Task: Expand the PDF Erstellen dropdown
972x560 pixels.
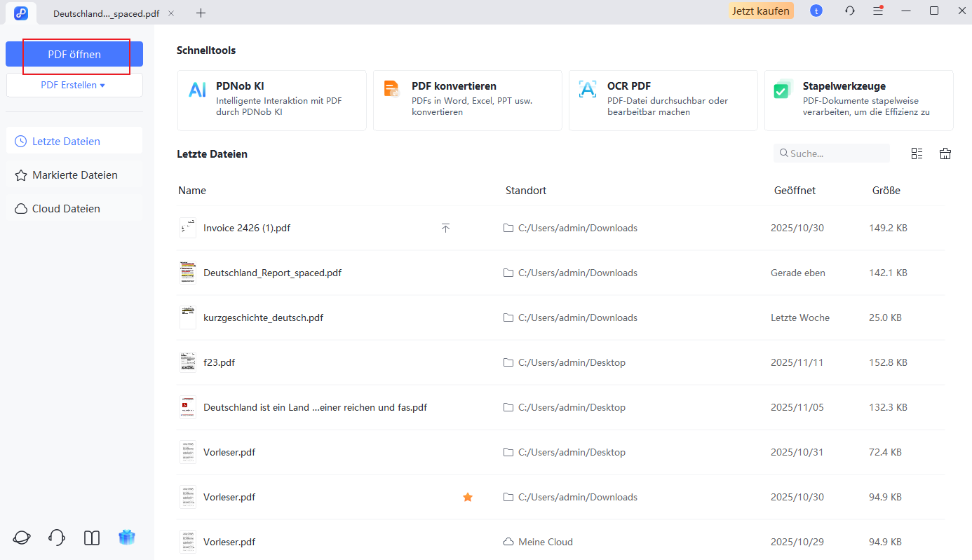Action: click(74, 86)
